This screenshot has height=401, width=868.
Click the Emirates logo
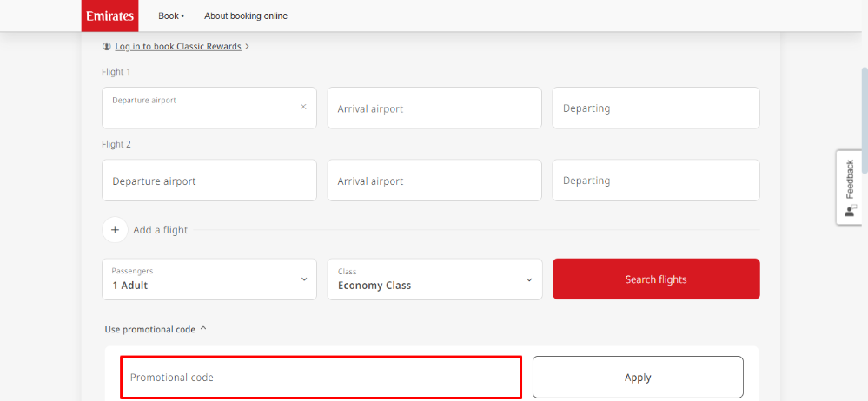109,16
